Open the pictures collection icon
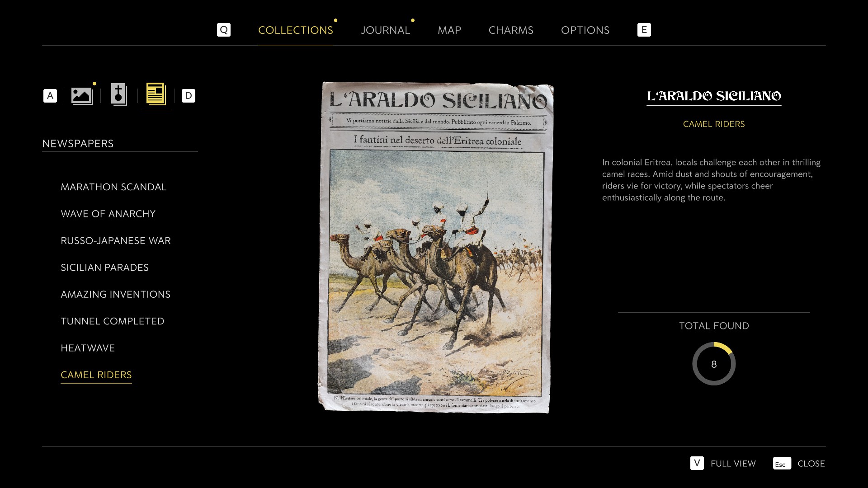Image resolution: width=868 pixels, height=488 pixels. pyautogui.click(x=82, y=95)
